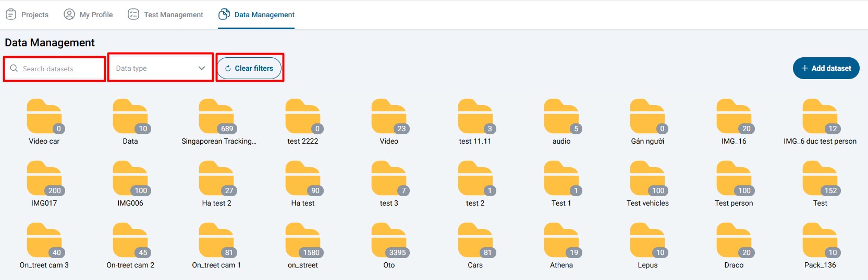Select the Data Management tab

click(256, 15)
